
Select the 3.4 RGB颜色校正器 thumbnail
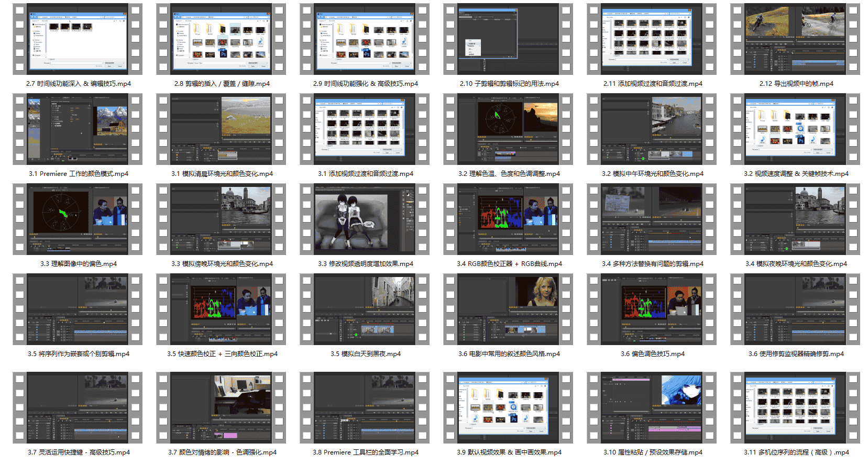click(508, 219)
